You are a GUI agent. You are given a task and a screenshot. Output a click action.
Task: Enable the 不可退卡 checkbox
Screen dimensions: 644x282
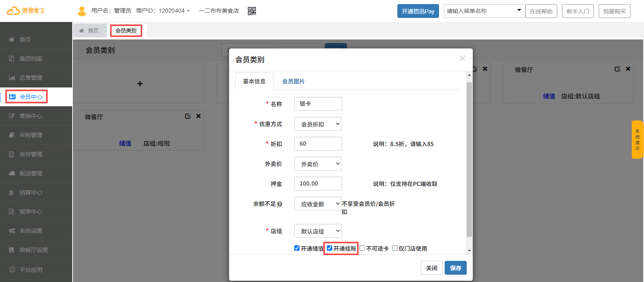362,248
